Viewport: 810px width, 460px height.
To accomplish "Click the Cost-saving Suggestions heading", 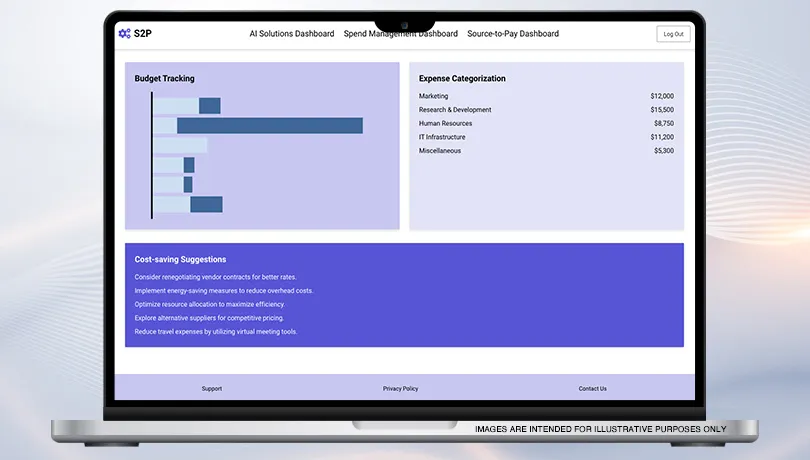I will [180, 259].
